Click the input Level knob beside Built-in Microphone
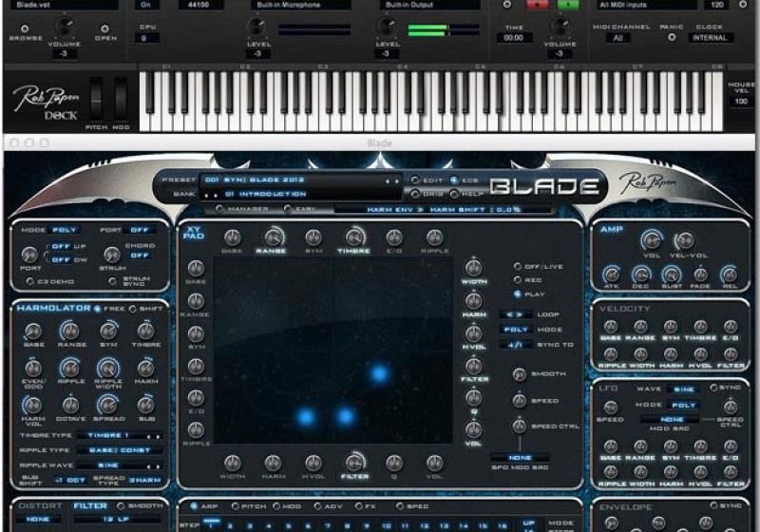 (x=256, y=27)
